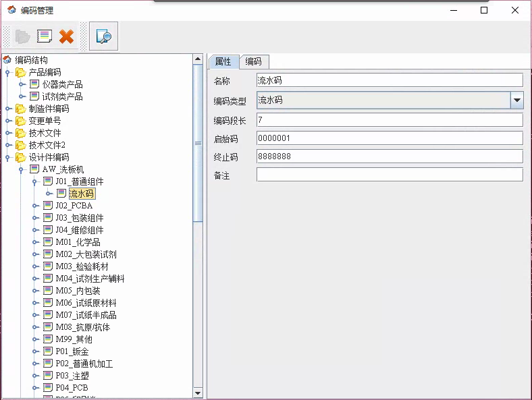
Task: Click the orange X delete icon
Action: [x=66, y=36]
